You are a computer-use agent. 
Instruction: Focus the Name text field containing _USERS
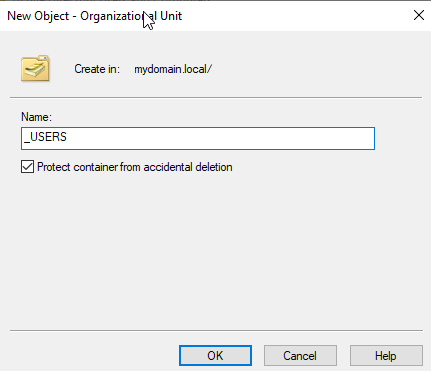198,138
